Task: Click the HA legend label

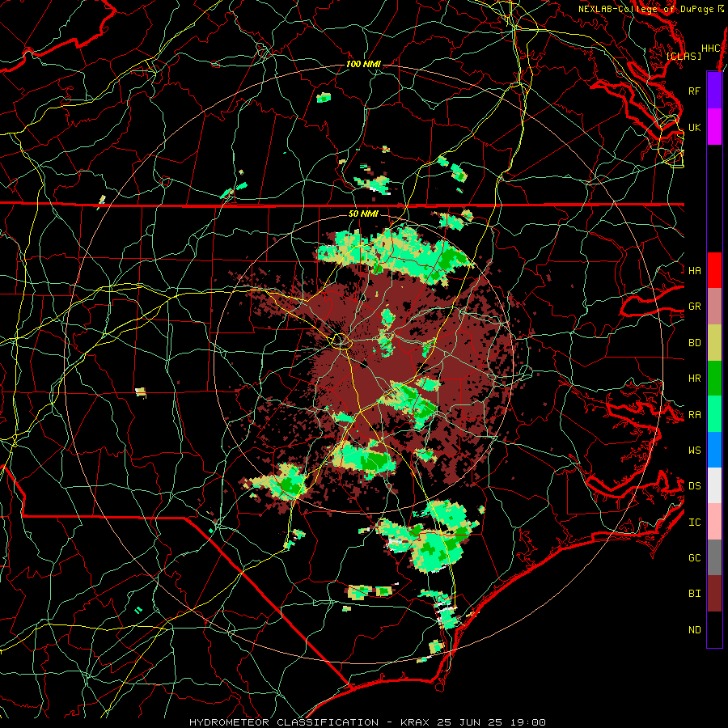Action: (694, 270)
